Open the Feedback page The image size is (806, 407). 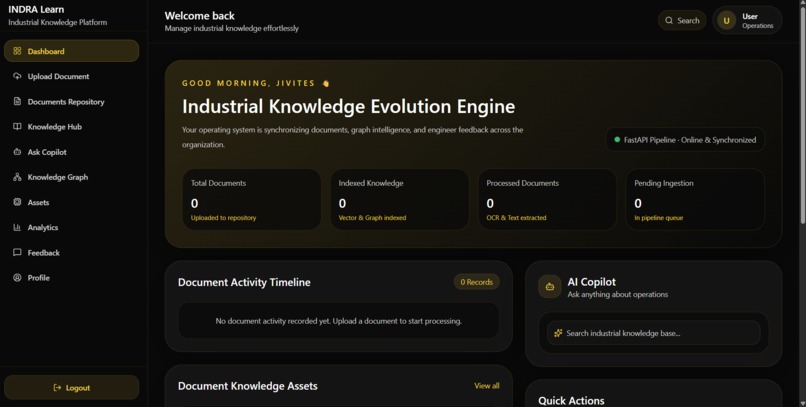[71, 252]
